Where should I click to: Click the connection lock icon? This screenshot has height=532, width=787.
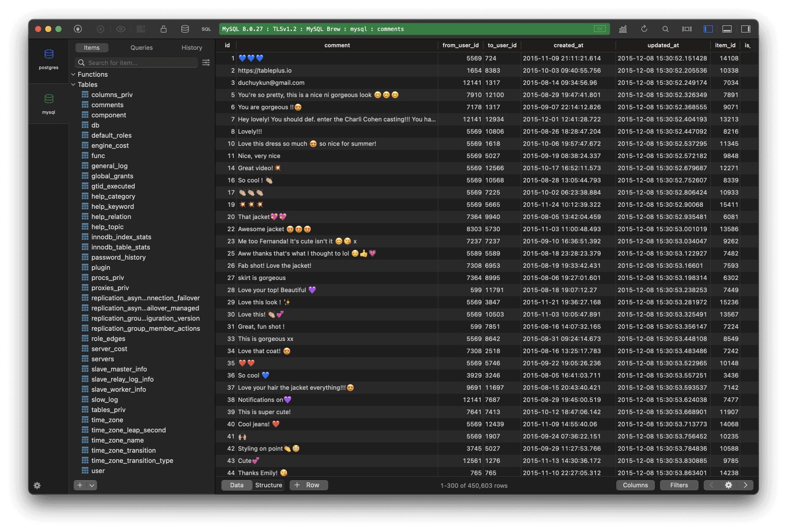click(x=164, y=29)
